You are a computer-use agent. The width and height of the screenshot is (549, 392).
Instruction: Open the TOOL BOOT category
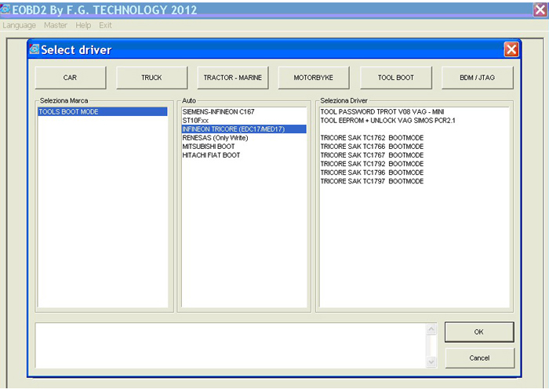(x=395, y=78)
